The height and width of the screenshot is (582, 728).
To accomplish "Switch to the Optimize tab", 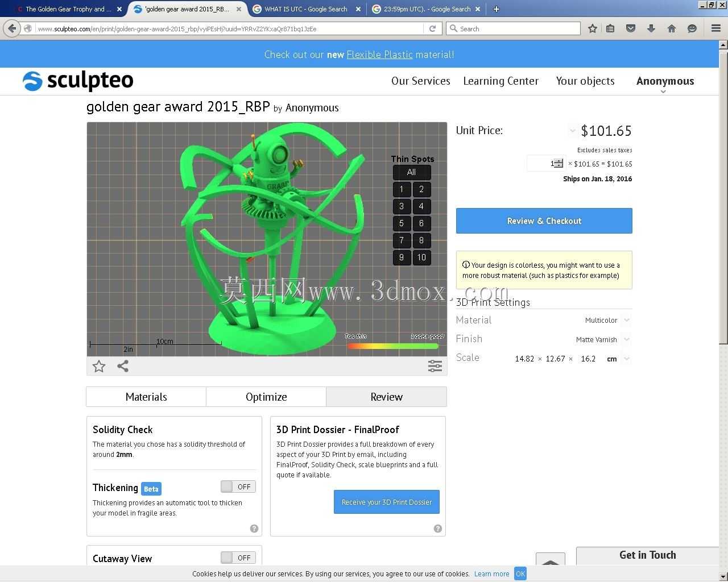I will click(266, 397).
